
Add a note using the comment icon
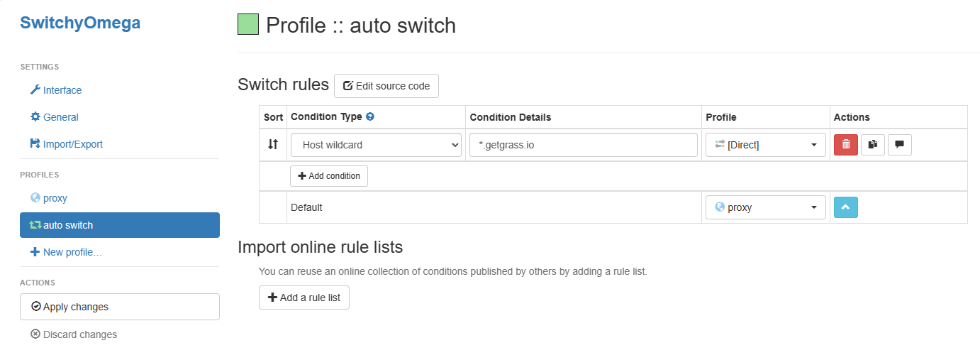tap(899, 145)
